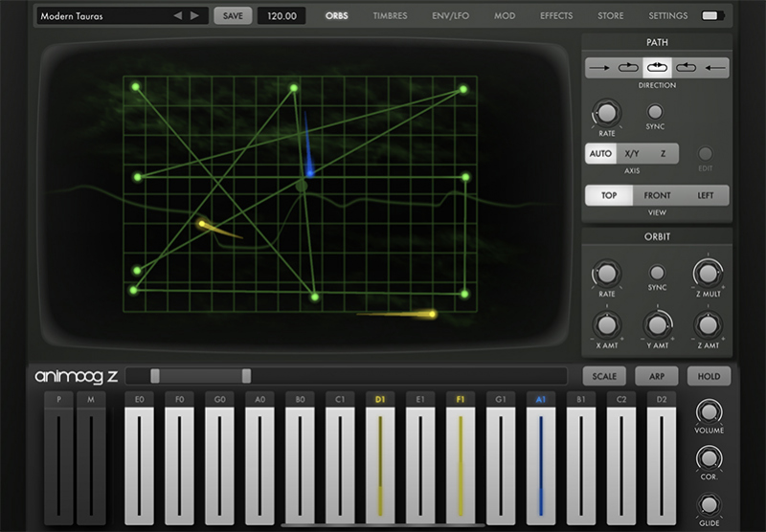
Task: Click the Orbit Z MULT knob
Action: point(708,273)
